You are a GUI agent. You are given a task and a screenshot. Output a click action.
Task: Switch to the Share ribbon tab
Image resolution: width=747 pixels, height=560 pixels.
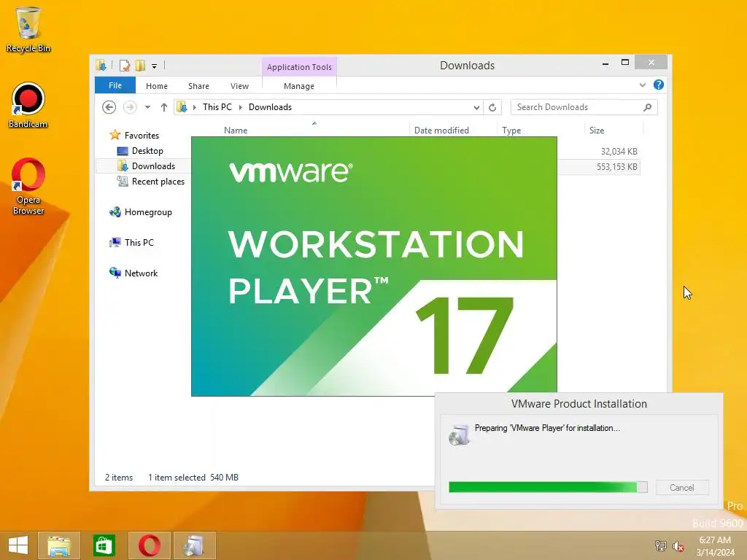pos(198,86)
